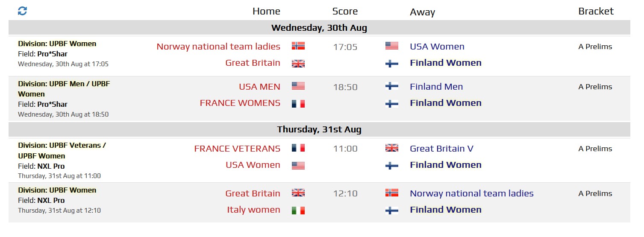This screenshot has height=237, width=644.
Task: Click the USA flag beside USA MEN
Action: (298, 86)
